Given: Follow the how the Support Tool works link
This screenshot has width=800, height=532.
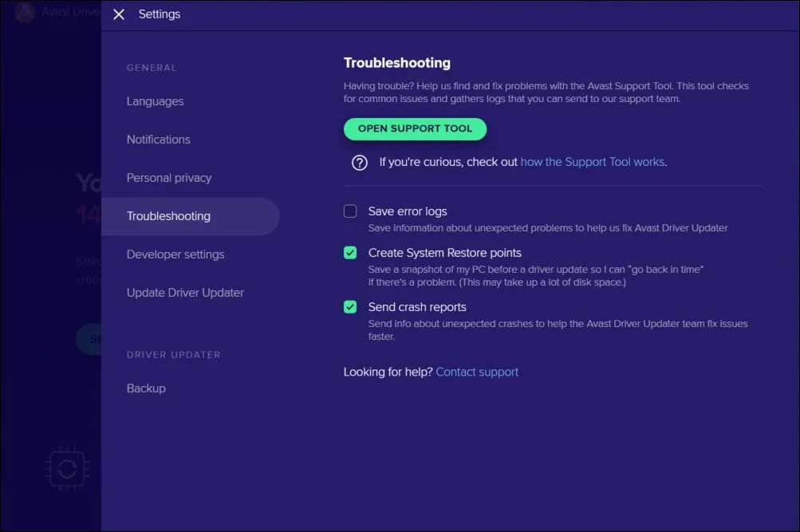Looking at the screenshot, I should pyautogui.click(x=592, y=162).
